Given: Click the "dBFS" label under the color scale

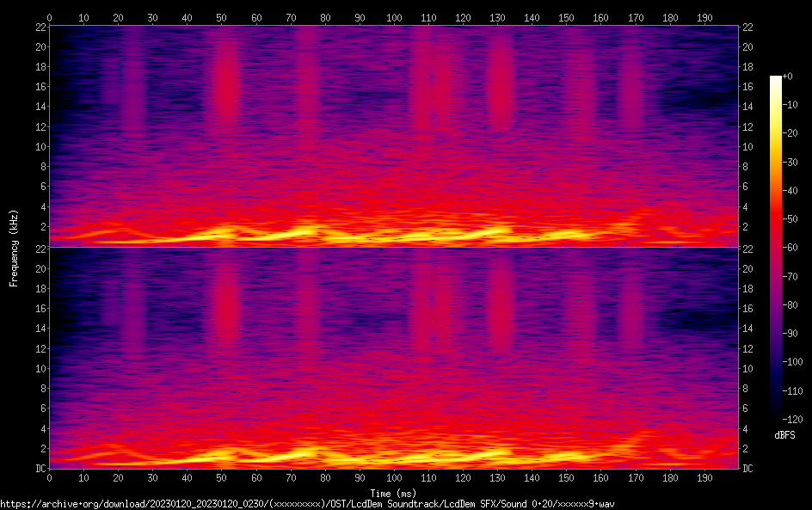Looking at the screenshot, I should [x=784, y=436].
